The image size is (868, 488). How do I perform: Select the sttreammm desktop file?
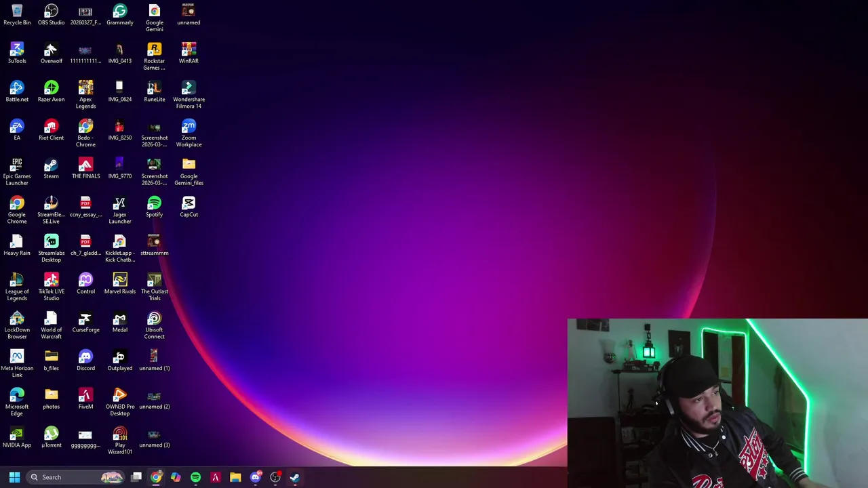coord(155,245)
